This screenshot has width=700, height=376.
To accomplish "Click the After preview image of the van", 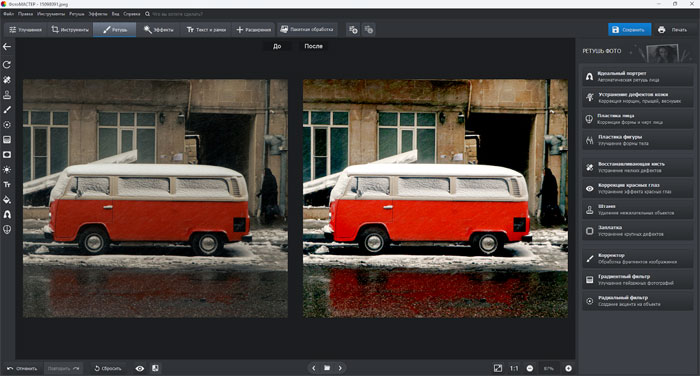I will [435, 198].
